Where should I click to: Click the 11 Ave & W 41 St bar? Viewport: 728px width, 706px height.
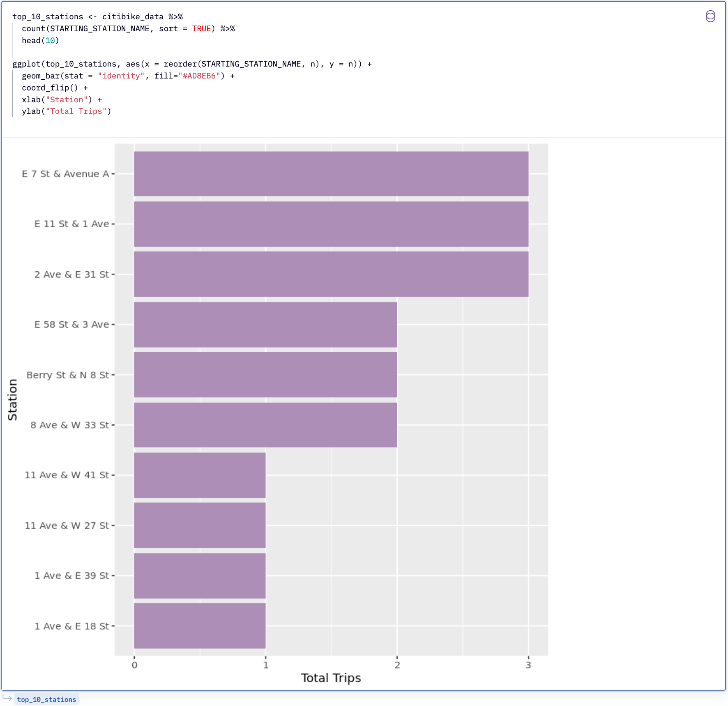200,475
